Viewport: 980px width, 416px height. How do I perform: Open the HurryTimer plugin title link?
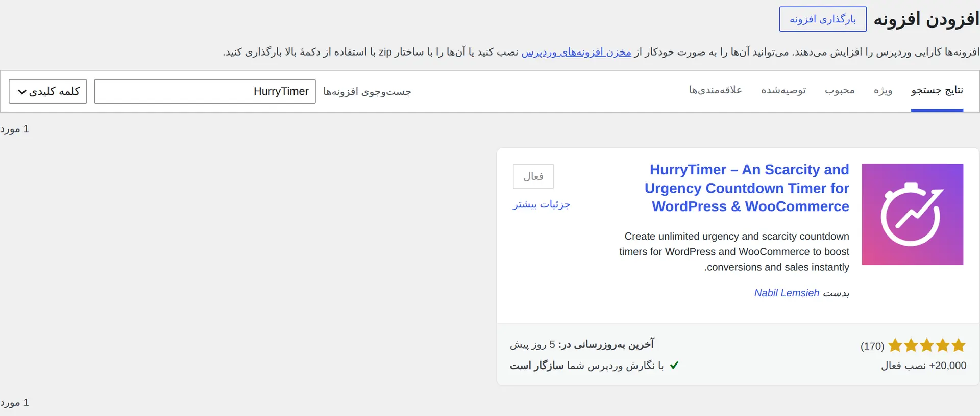[x=747, y=188]
